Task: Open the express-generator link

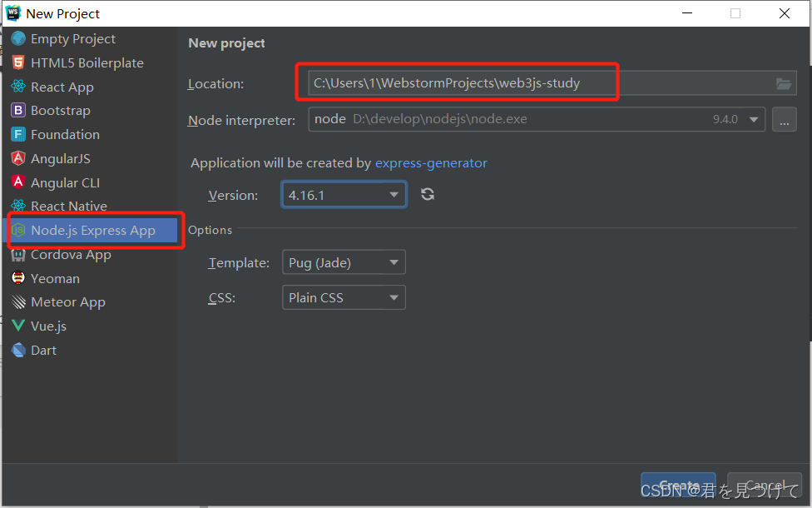Action: coord(431,163)
